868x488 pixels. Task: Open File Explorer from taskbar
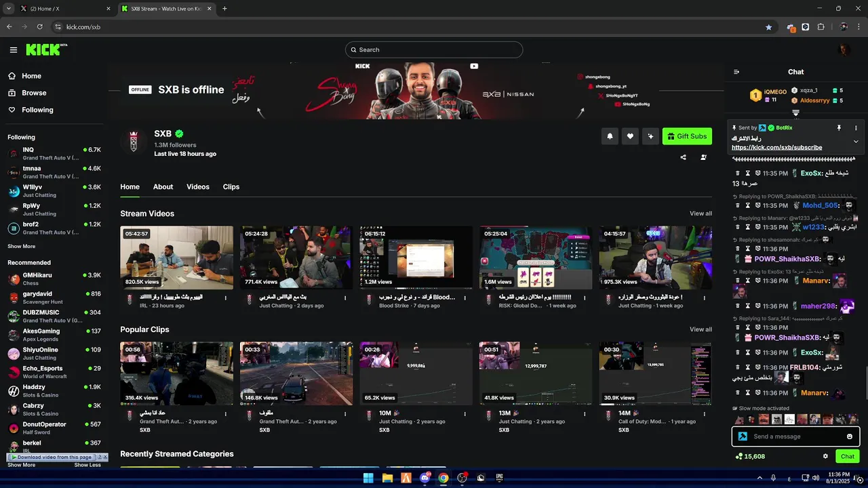[x=387, y=478]
